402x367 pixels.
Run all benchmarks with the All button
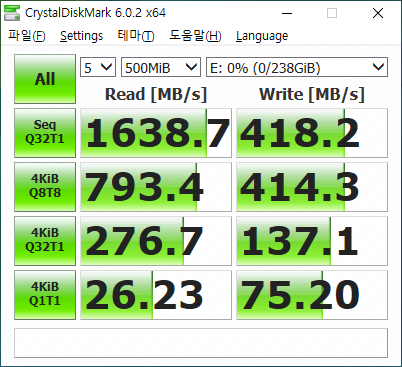pos(45,79)
